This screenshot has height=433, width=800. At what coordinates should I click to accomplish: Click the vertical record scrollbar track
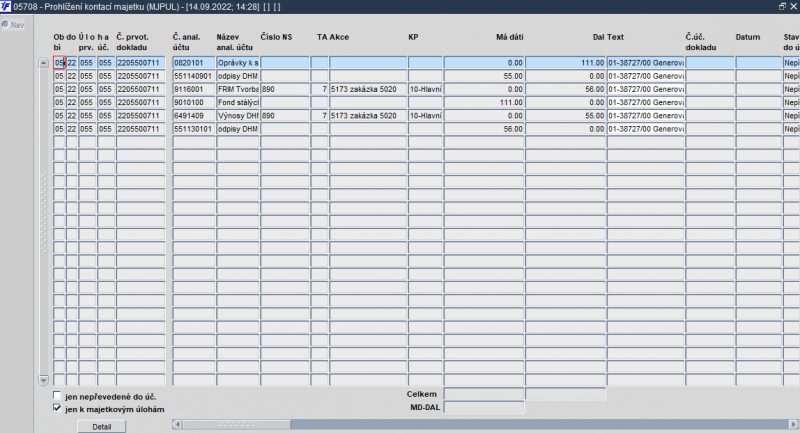click(43, 221)
